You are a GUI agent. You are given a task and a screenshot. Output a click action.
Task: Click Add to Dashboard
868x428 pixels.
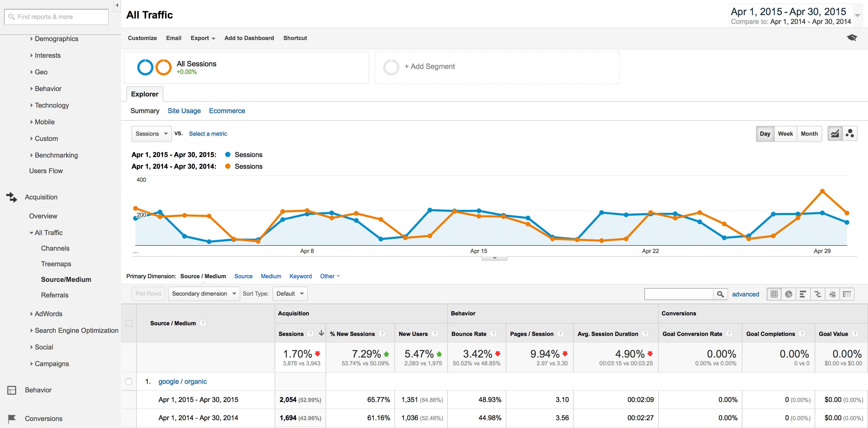coord(249,38)
